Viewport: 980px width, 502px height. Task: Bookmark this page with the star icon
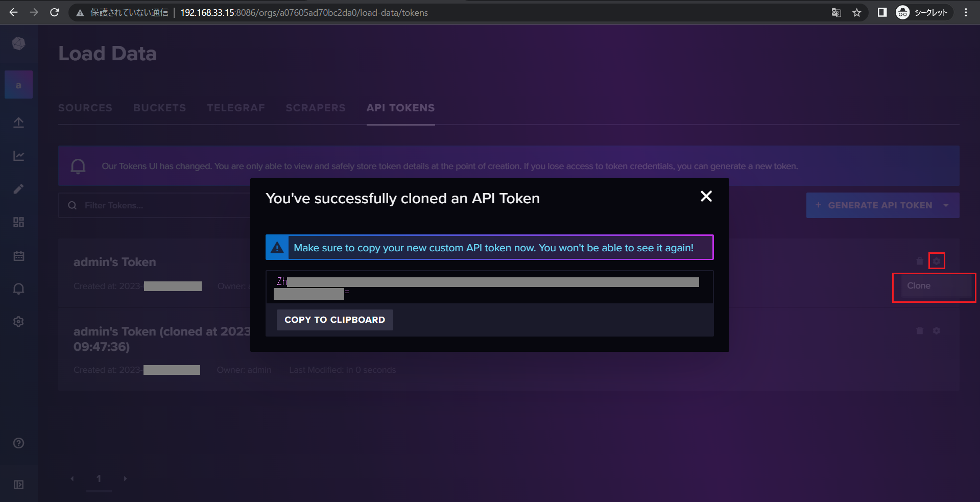pyautogui.click(x=856, y=13)
